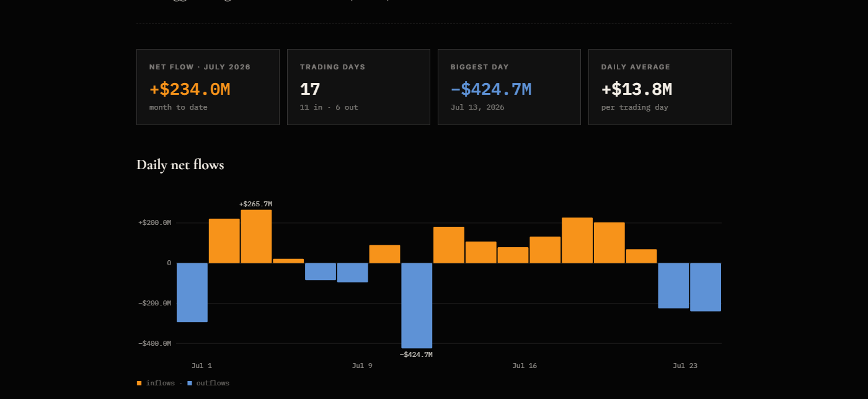Viewport: 868px width, 399px height.
Task: Select the blue outflow bar above Jul 1
Action: (192, 292)
